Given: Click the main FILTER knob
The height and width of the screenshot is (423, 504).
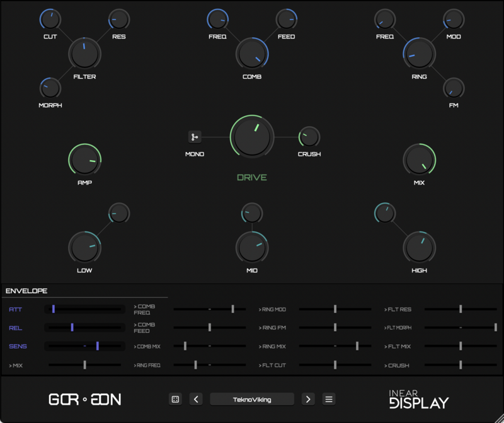Looking at the screenshot, I should [x=84, y=54].
